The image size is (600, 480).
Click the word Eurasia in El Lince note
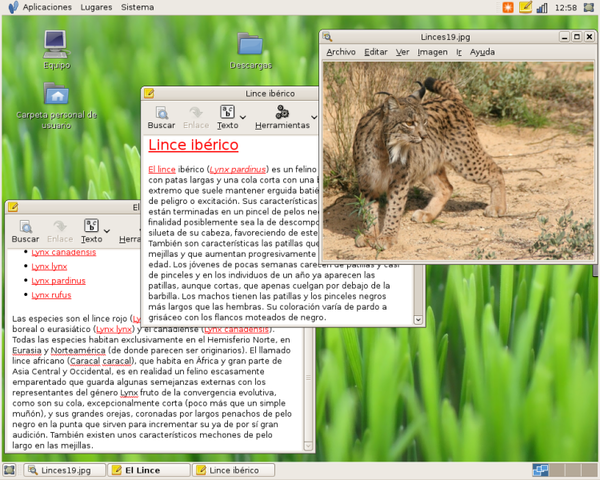pyautogui.click(x=27, y=350)
